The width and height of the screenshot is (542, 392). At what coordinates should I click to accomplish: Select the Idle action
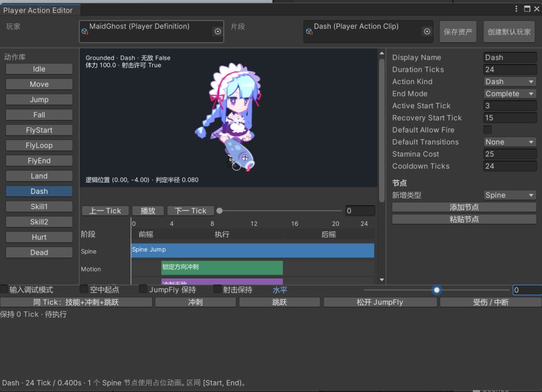[39, 69]
